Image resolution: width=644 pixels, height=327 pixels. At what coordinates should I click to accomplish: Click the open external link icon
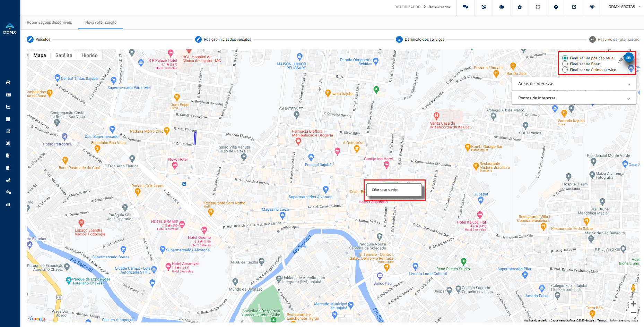click(x=574, y=7)
